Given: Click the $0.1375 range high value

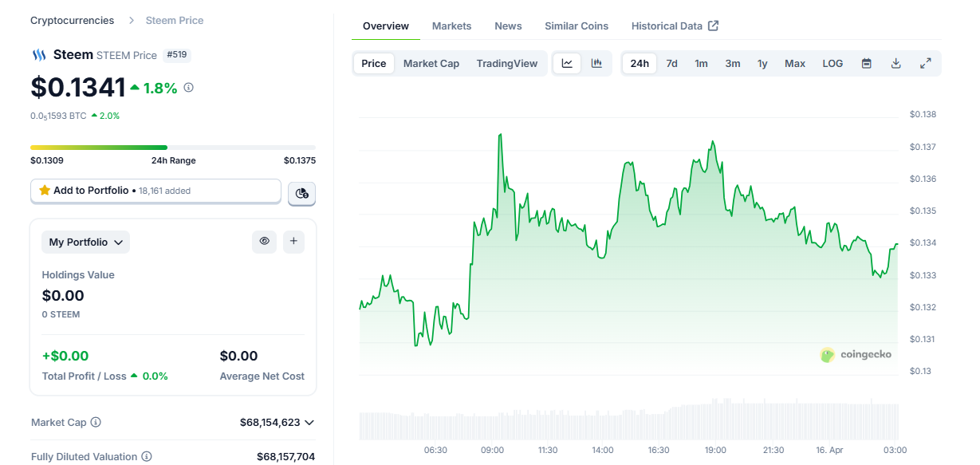Looking at the screenshot, I should (300, 160).
